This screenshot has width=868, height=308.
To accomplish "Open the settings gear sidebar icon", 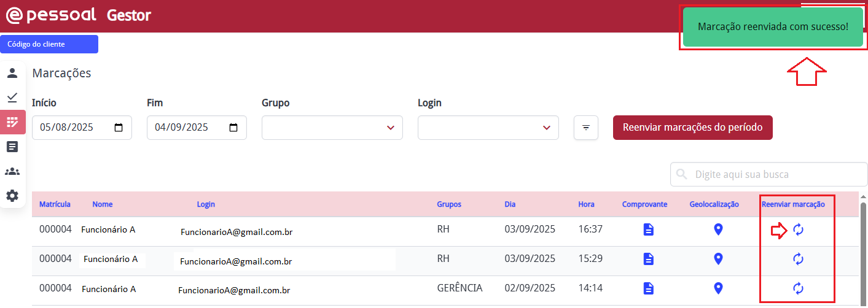I will pyautogui.click(x=12, y=196).
